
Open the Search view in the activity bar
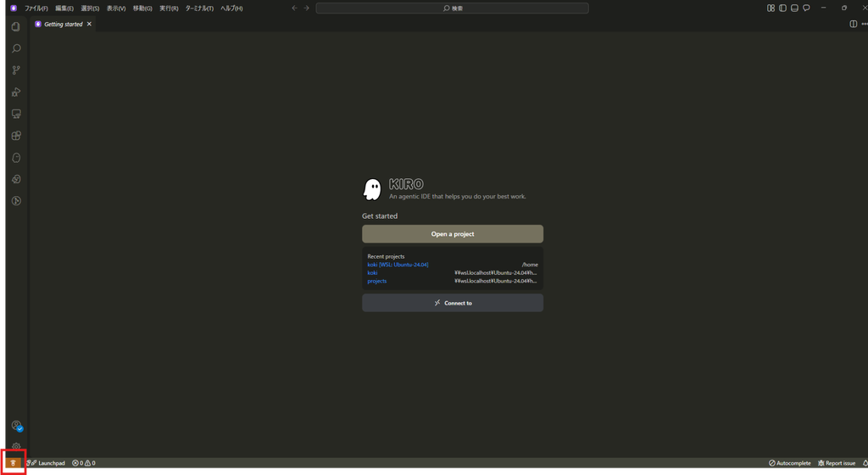[16, 48]
